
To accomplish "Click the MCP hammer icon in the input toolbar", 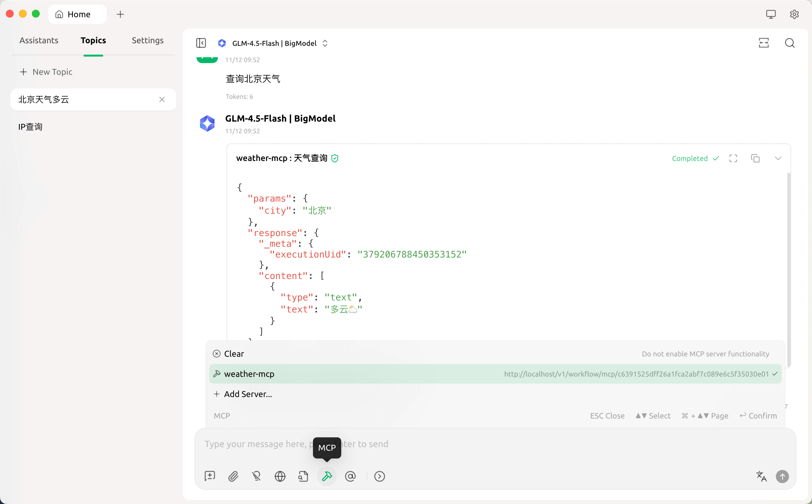I will point(327,476).
